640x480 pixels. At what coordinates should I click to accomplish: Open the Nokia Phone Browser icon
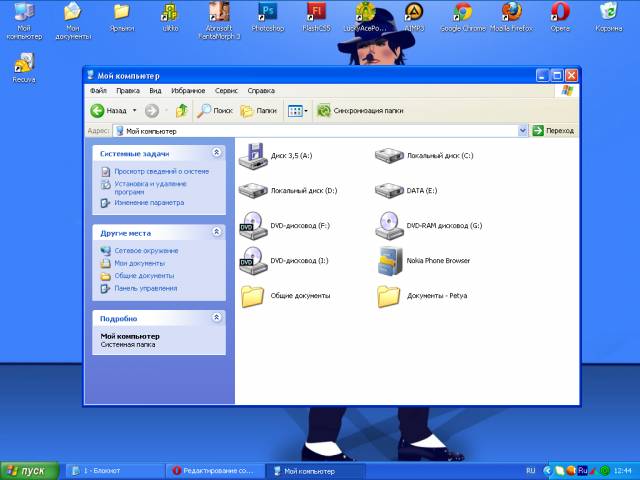tap(388, 261)
